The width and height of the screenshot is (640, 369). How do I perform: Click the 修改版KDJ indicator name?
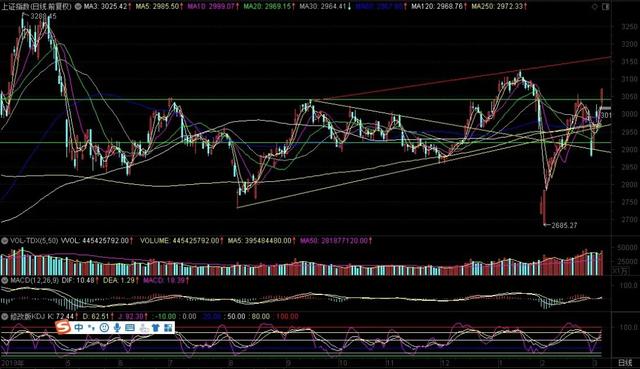(28, 316)
